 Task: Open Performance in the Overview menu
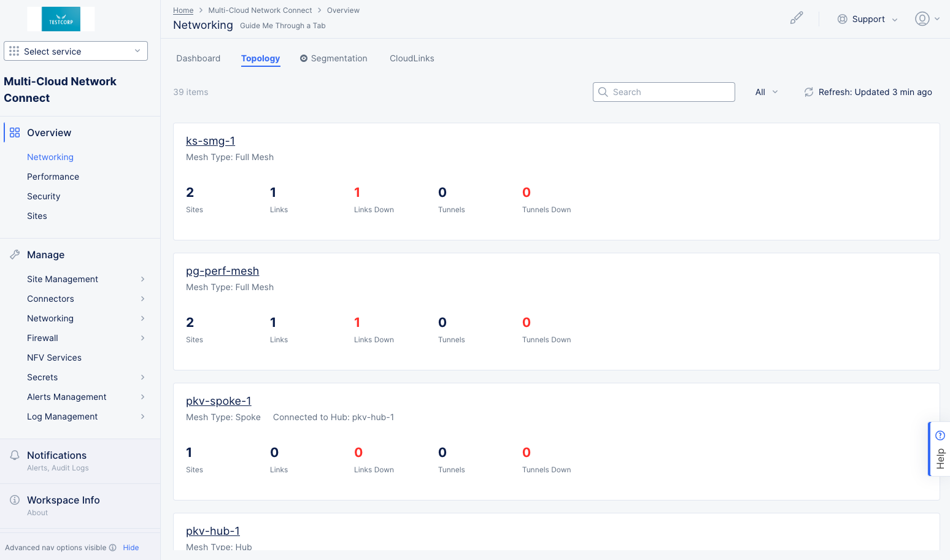(x=53, y=177)
